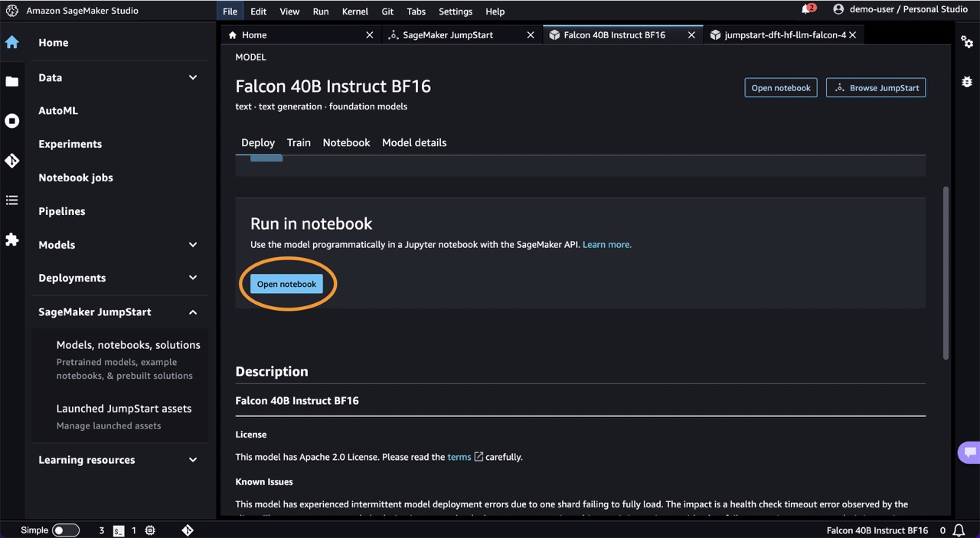Open the table of contents list icon

coord(12,201)
